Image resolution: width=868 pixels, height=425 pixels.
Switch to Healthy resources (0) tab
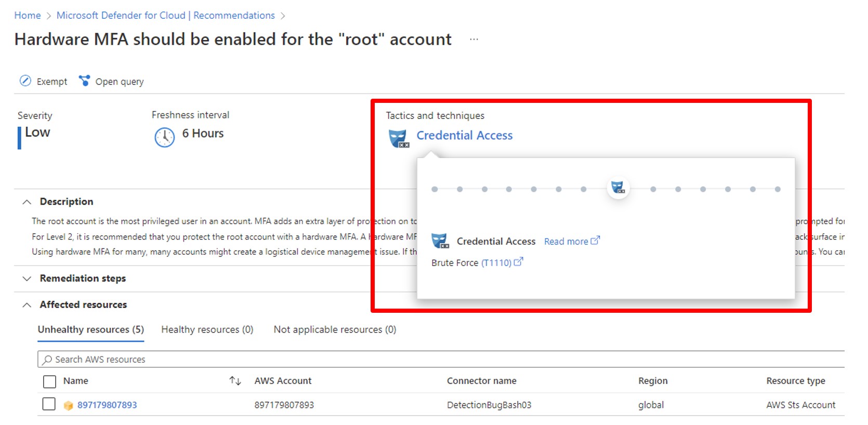[207, 329]
